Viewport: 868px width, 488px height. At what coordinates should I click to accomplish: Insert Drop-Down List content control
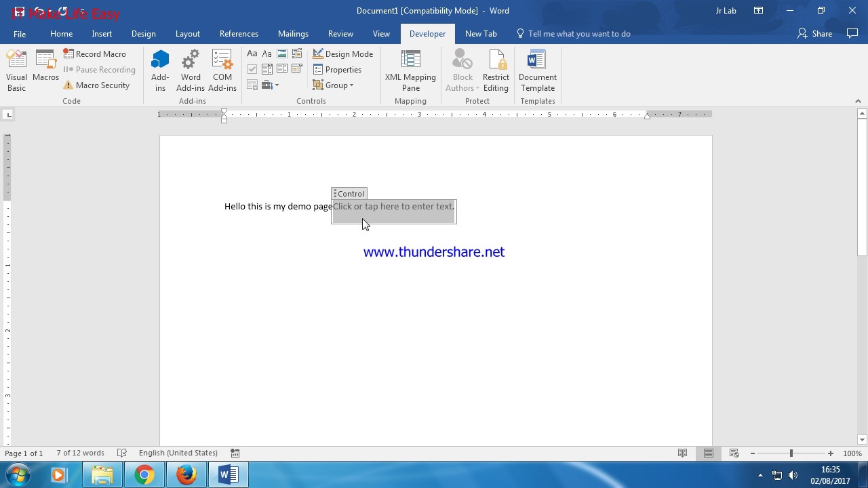pyautogui.click(x=282, y=69)
